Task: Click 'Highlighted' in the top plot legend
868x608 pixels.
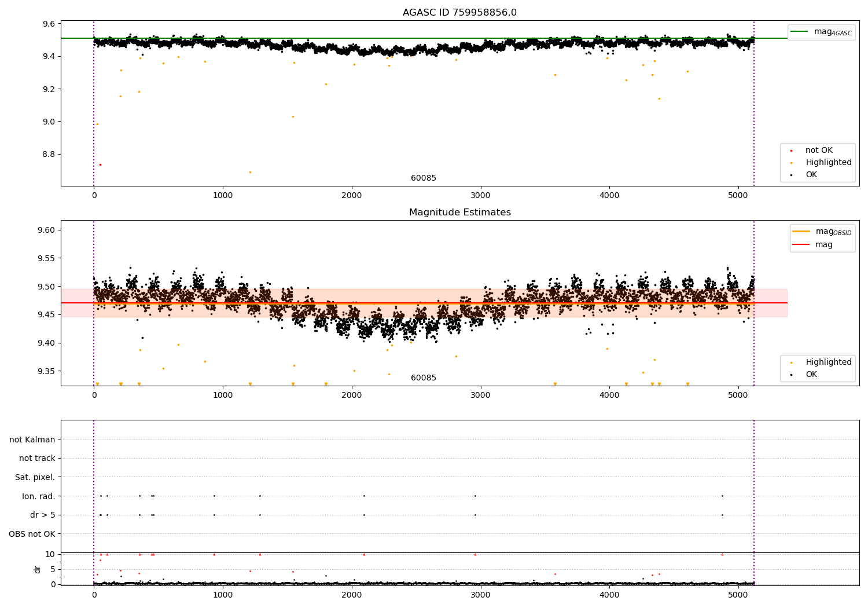Action: point(829,163)
